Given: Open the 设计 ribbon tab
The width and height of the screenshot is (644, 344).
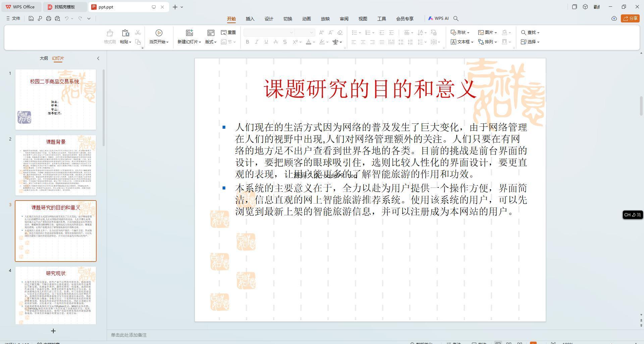Looking at the screenshot, I should coord(269,19).
